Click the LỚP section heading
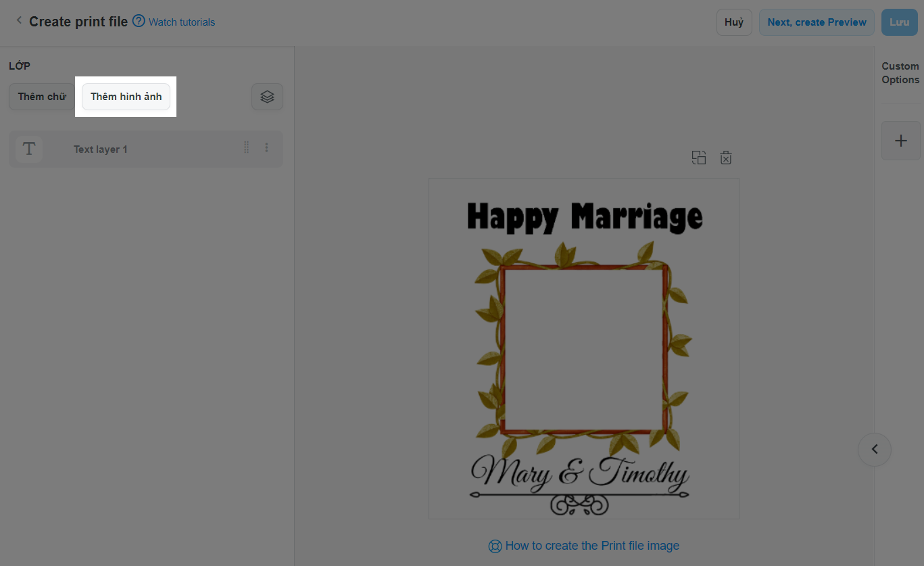924x566 pixels. [20, 66]
